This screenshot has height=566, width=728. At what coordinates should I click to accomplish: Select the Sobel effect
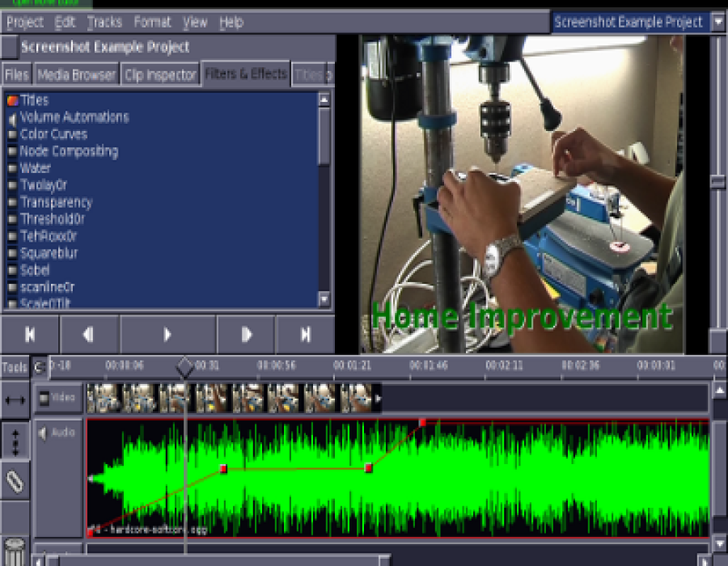35,270
